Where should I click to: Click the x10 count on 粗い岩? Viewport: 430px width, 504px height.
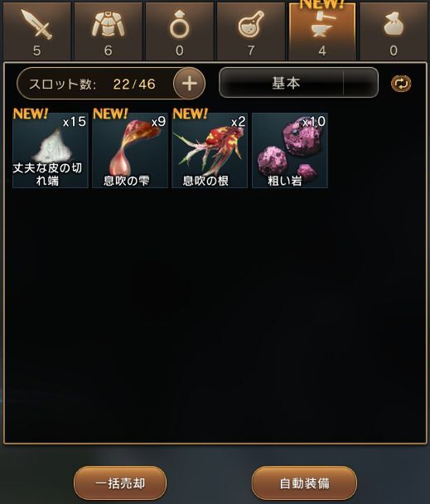pos(314,122)
